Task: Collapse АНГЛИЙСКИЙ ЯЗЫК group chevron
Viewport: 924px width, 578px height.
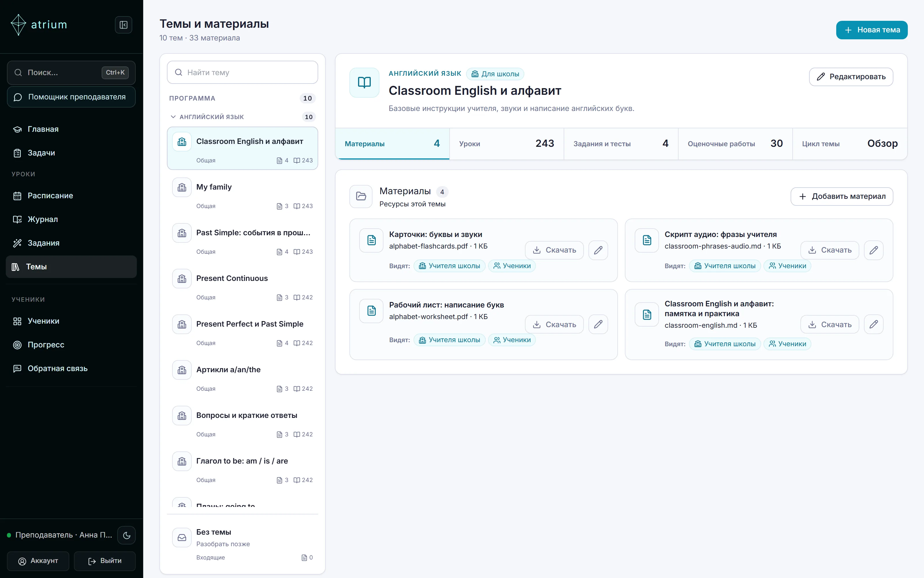Action: (x=173, y=116)
